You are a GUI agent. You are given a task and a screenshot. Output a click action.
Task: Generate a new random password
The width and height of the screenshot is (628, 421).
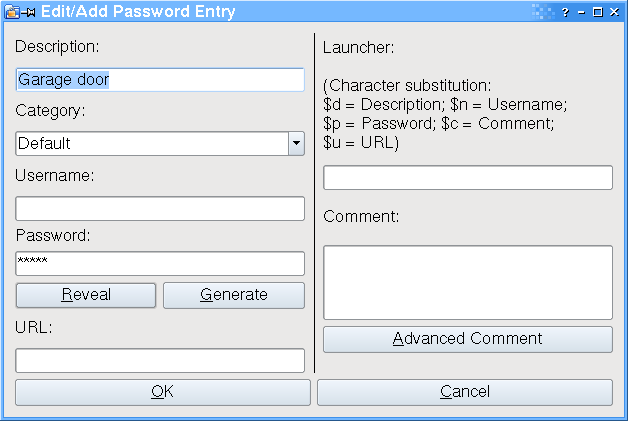[x=234, y=295]
